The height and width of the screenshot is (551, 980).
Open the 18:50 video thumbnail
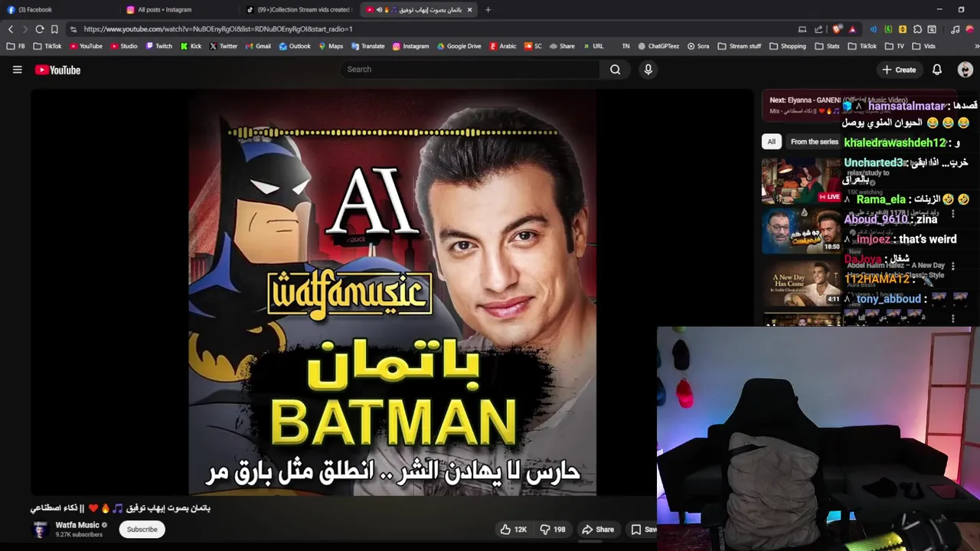[801, 230]
